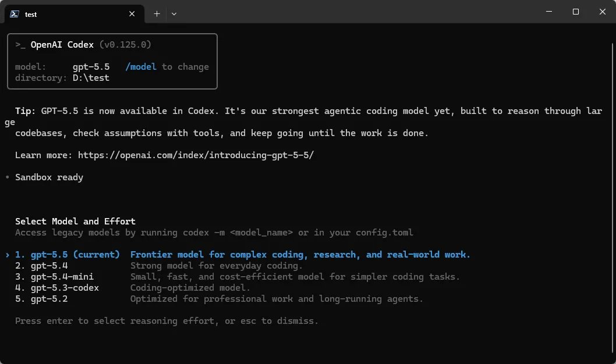This screenshot has width=616, height=364.
Task: Minimize the terminal window
Action: point(549,12)
